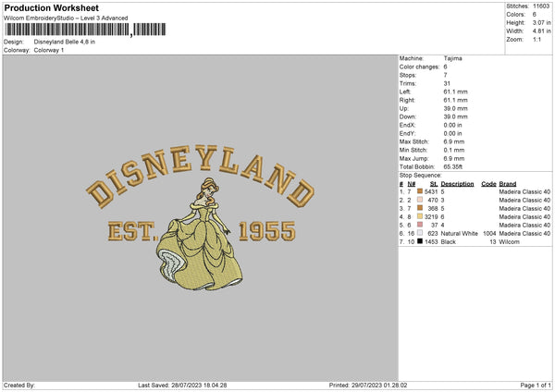Pick the swatch for stop 1 with 5431 stitches
This screenshot has height=392, width=555.
[420, 191]
